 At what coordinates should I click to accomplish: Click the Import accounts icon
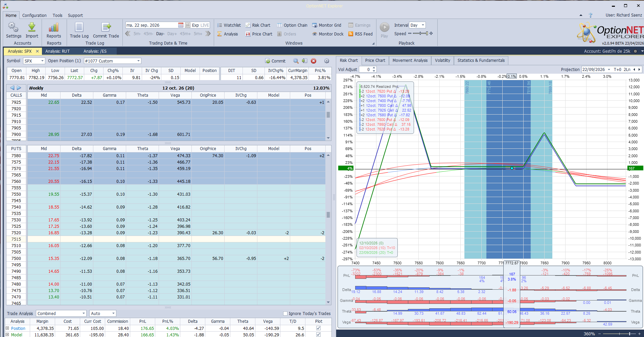[x=32, y=30]
